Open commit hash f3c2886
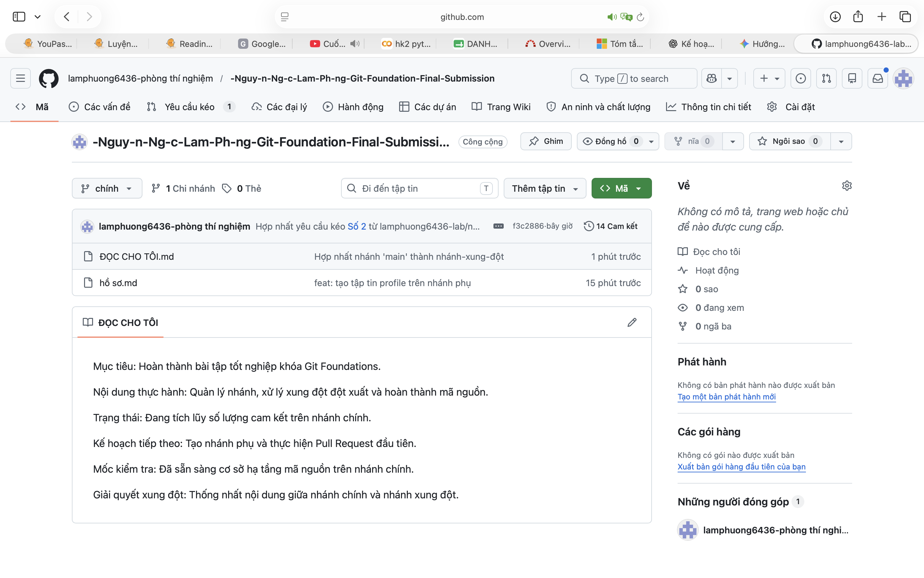The height and width of the screenshot is (578, 924). tap(528, 226)
